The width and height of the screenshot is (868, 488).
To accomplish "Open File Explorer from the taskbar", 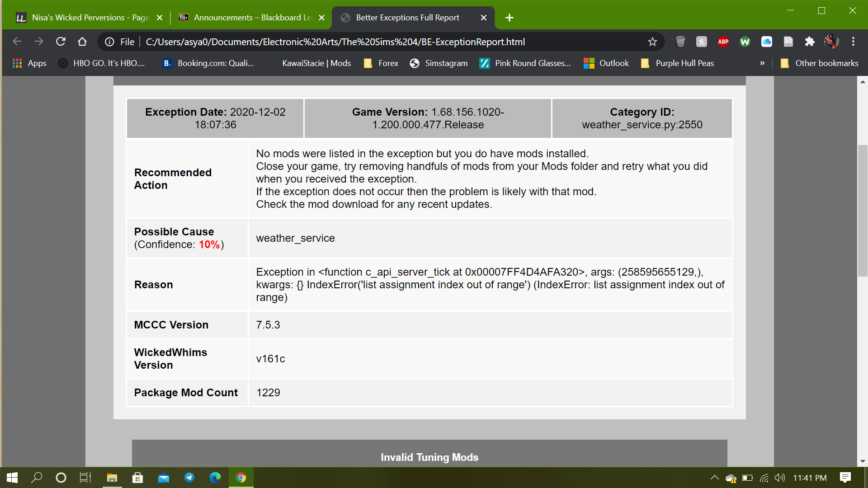I will click(112, 478).
